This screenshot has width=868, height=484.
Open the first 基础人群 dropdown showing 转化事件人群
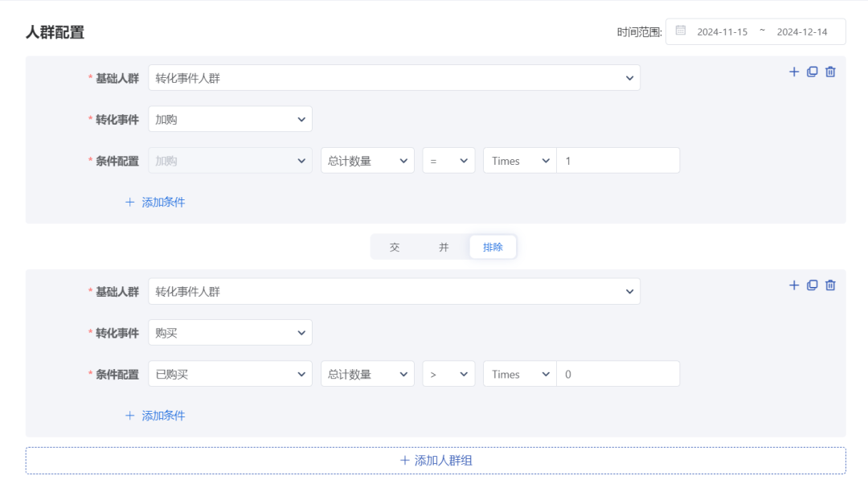(x=394, y=77)
